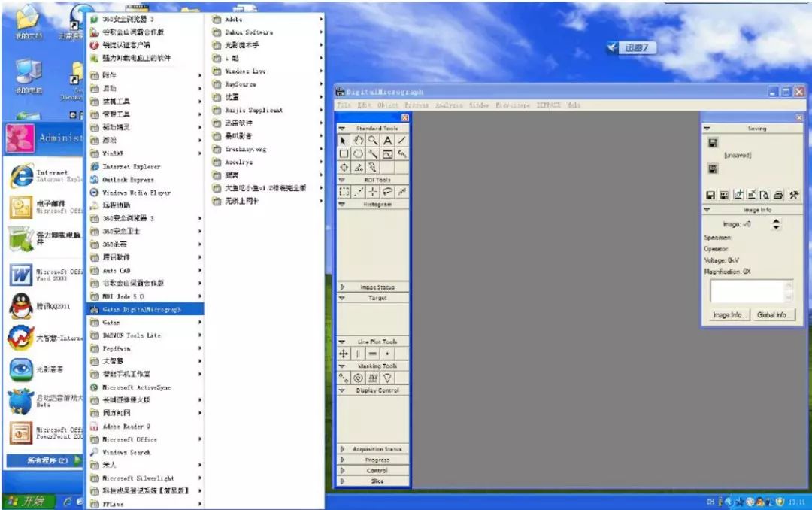812x510 pixels.
Task: Click the Image Info... button
Action: pyautogui.click(x=728, y=314)
